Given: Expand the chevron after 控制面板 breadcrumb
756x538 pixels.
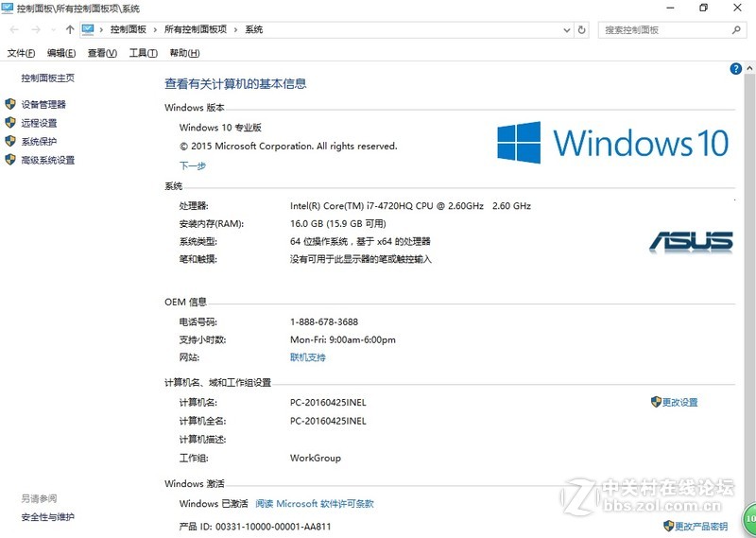Looking at the screenshot, I should (155, 30).
